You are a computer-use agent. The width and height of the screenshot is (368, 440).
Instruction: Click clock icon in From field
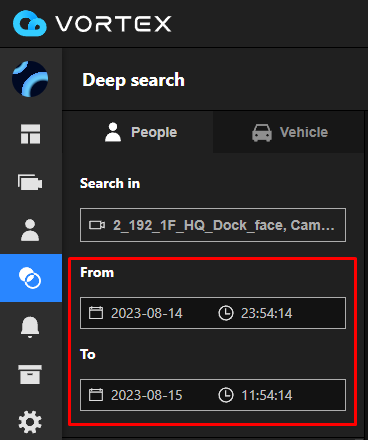(x=226, y=313)
